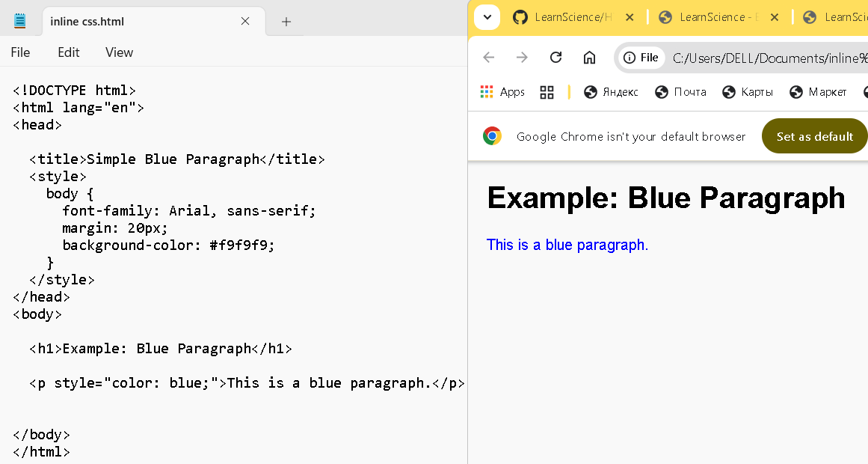Open the File menu
The width and height of the screenshot is (868, 464).
click(x=20, y=52)
